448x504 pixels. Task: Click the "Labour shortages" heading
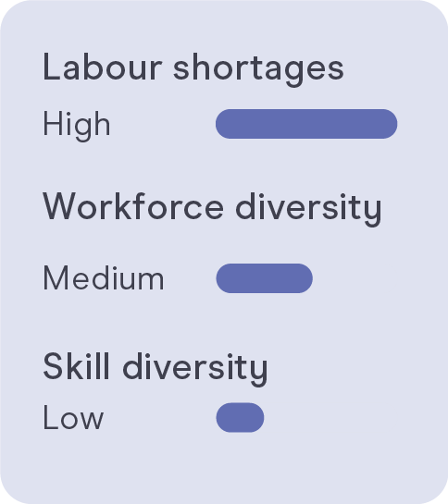click(x=193, y=69)
